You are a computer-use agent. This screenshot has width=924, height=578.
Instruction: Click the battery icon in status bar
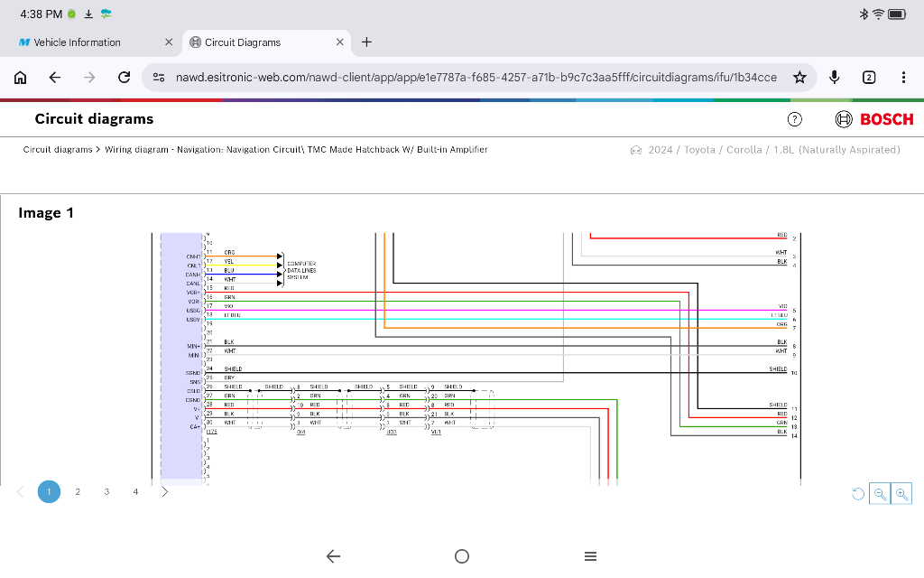[897, 14]
